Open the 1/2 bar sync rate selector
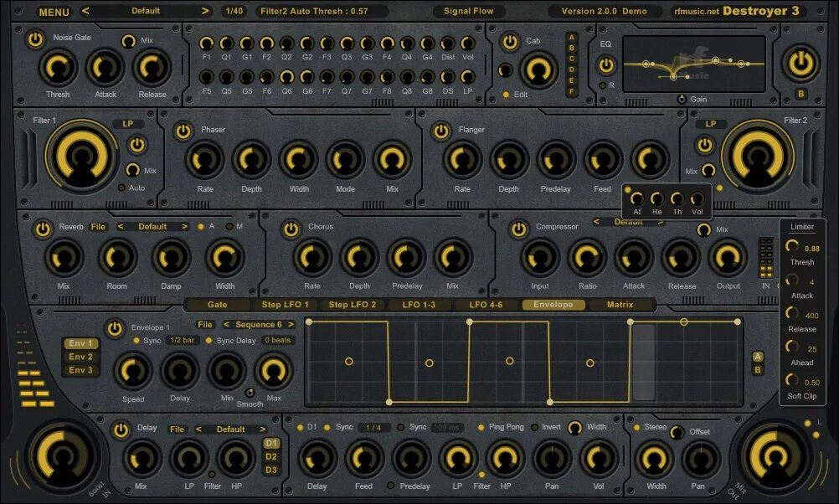This screenshot has height=504, width=839. (x=182, y=340)
